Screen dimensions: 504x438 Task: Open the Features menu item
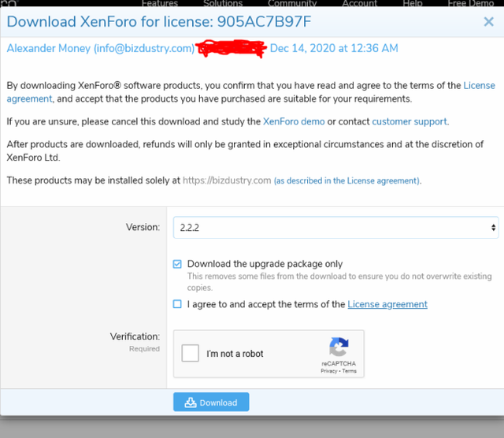160,3
